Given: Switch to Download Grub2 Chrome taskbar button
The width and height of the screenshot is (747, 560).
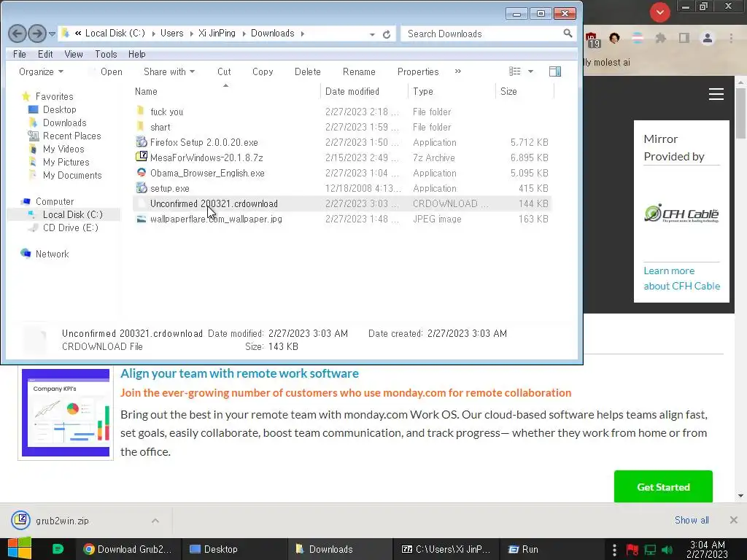Looking at the screenshot, I should pyautogui.click(x=127, y=549).
